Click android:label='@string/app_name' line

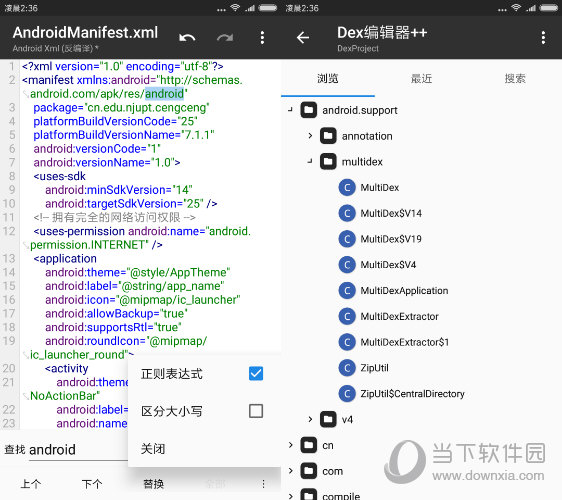[135, 286]
